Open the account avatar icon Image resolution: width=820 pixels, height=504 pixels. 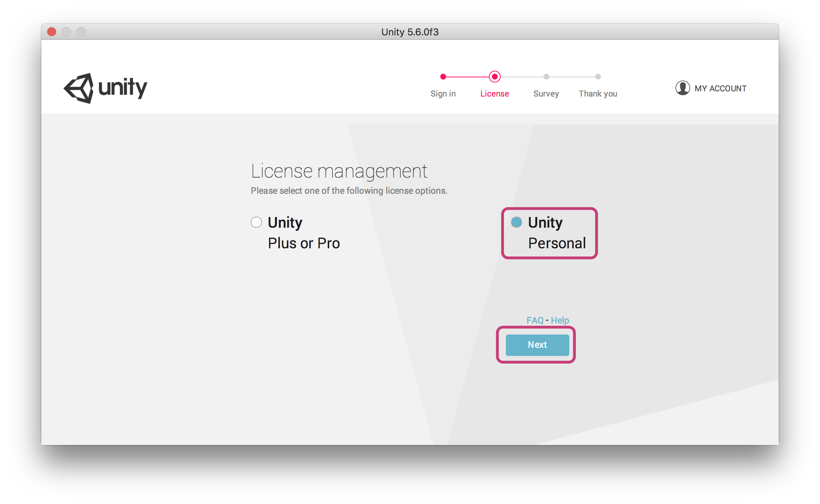(682, 88)
